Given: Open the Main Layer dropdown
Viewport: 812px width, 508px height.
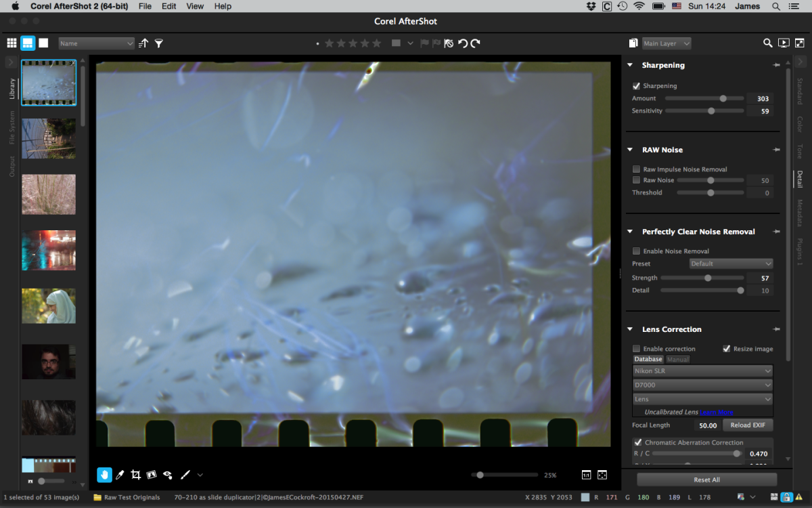Looking at the screenshot, I should (x=667, y=43).
